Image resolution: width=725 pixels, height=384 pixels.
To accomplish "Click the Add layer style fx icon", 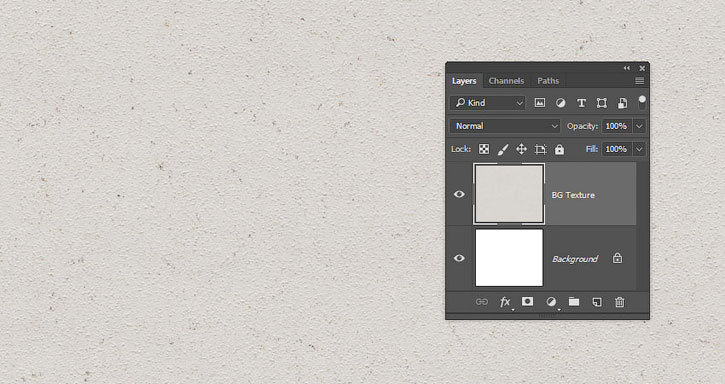I will [505, 302].
